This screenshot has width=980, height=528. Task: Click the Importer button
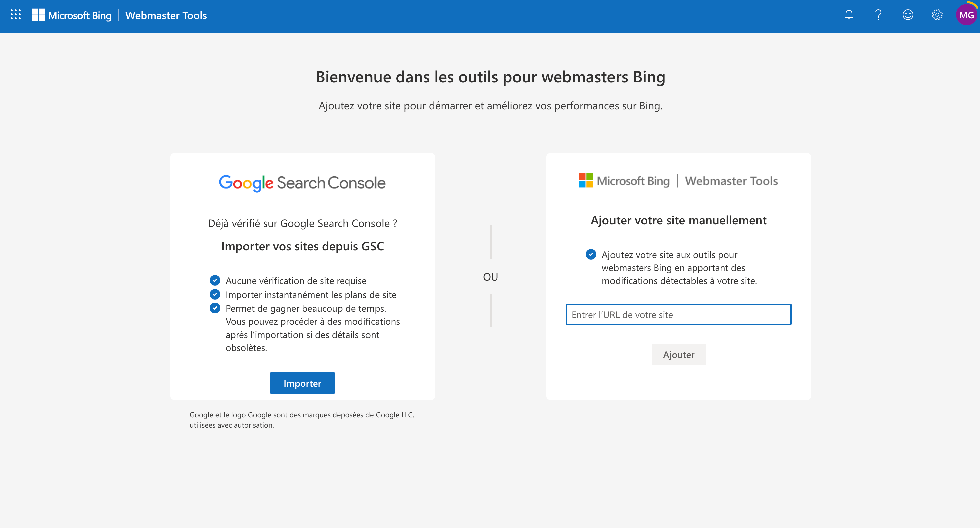(x=302, y=383)
